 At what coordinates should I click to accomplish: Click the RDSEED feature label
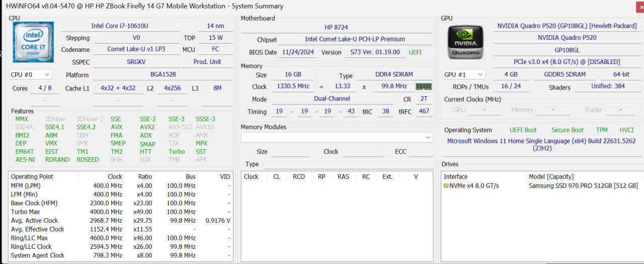click(88, 160)
